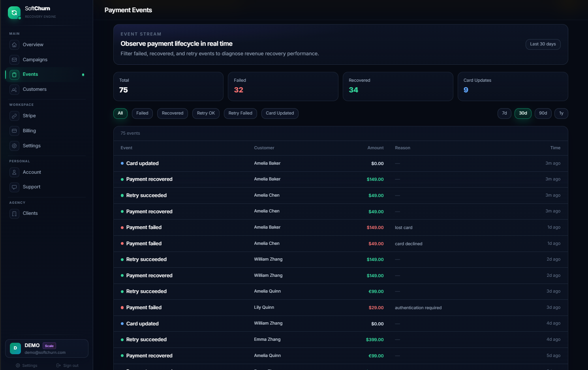The image size is (588, 370).
Task: Click the Last 30 days badge
Action: tap(543, 44)
